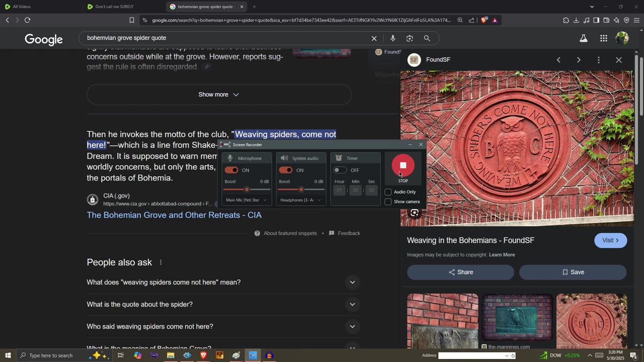
Task: Visit the FoundSF page
Action: pos(610,240)
